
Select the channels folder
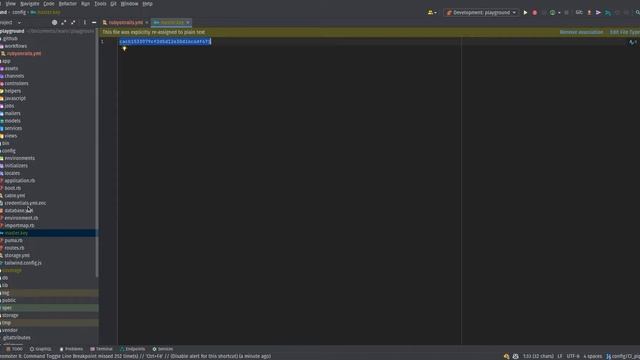click(14, 76)
